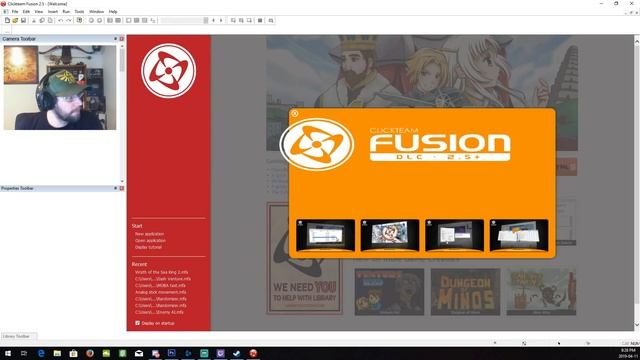
Task: Open Photoshop from the taskbar
Action: [171, 353]
